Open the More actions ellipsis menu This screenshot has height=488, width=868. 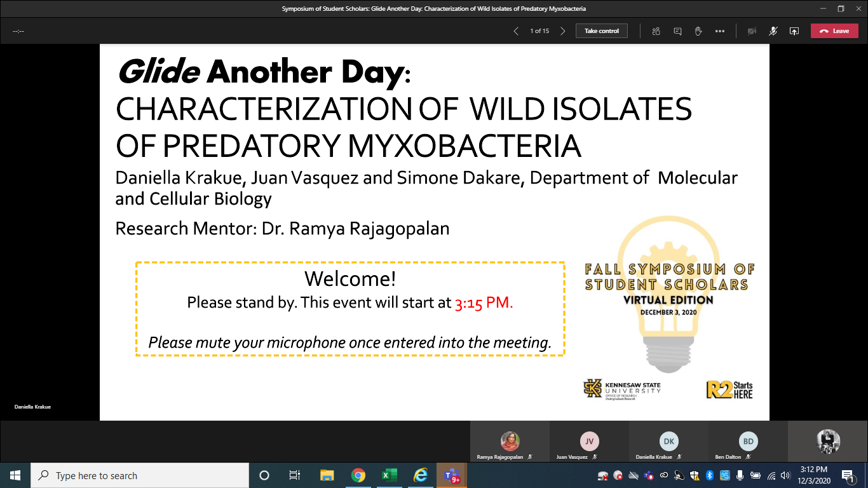pos(719,31)
